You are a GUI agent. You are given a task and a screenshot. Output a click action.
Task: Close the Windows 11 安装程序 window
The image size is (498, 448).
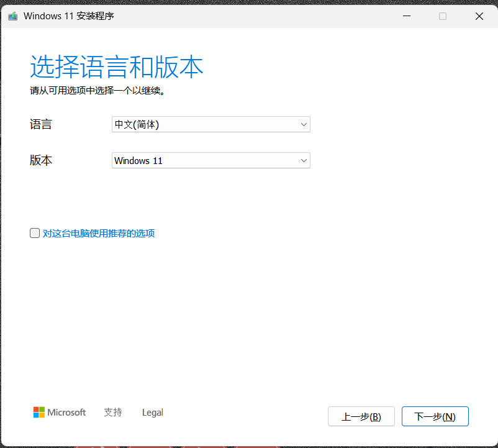pos(479,16)
